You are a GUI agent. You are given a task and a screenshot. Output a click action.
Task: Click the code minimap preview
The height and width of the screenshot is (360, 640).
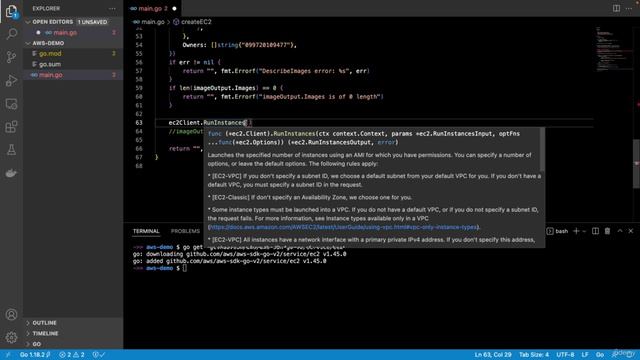tap(614, 49)
